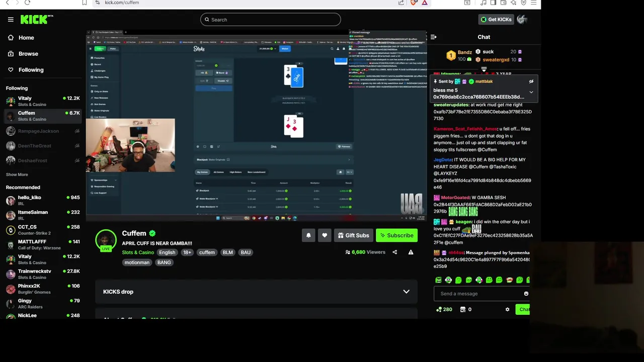Click the BAU tag
Image resolution: width=644 pixels, height=362 pixels.
(246, 252)
